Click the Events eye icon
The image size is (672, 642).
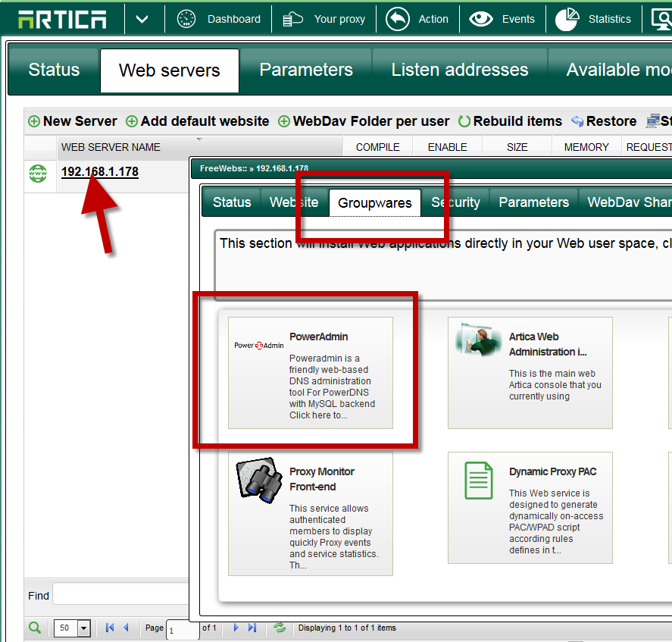(x=481, y=19)
